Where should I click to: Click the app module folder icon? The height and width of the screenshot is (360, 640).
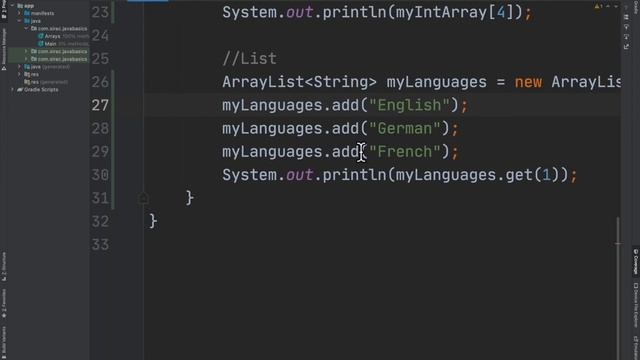[x=20, y=6]
